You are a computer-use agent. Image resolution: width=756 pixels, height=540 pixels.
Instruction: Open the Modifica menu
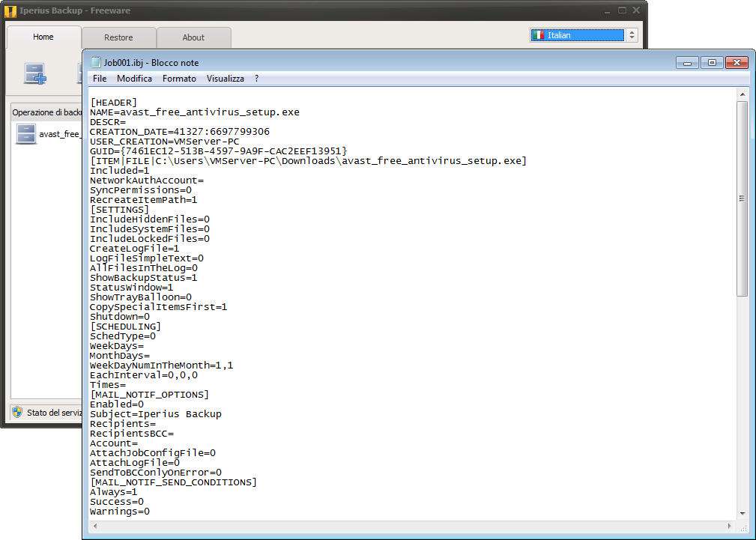pyautogui.click(x=134, y=79)
